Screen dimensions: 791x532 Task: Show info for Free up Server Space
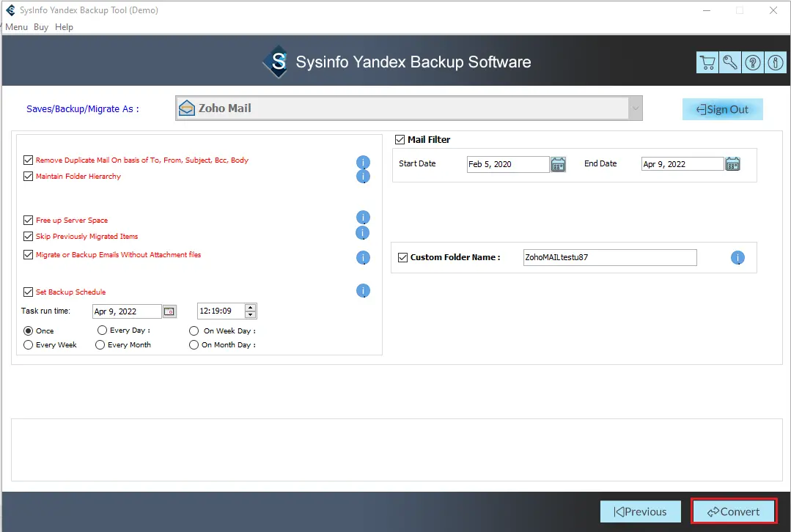363,218
